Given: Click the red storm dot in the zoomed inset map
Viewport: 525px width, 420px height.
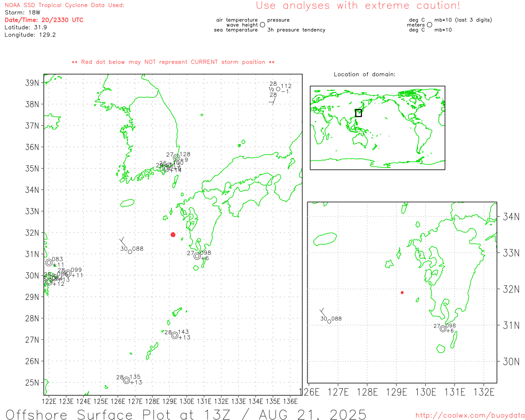Looking at the screenshot, I should [x=402, y=292].
